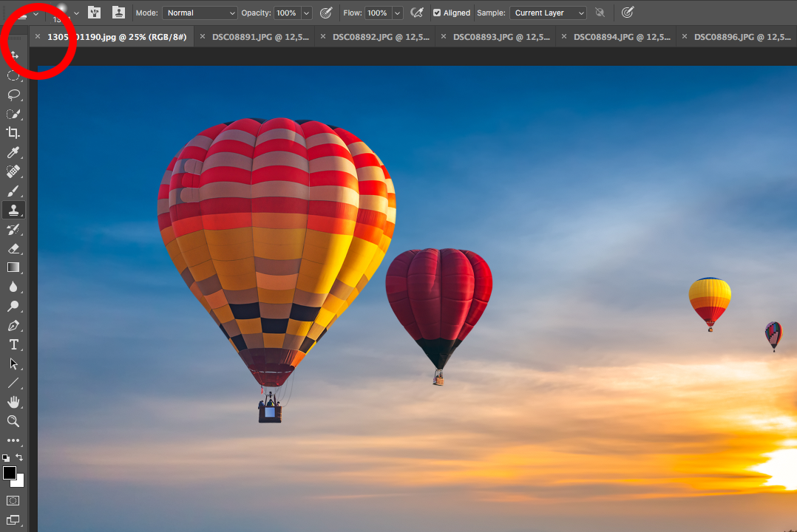This screenshot has height=532, width=797.
Task: Select the Crop tool
Action: tap(13, 133)
